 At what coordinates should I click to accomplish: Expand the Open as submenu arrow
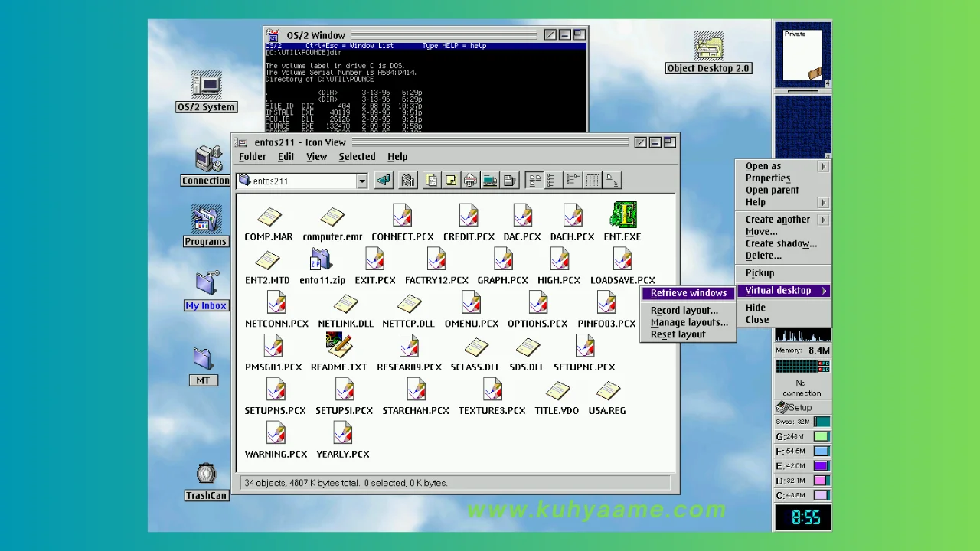[x=823, y=166]
